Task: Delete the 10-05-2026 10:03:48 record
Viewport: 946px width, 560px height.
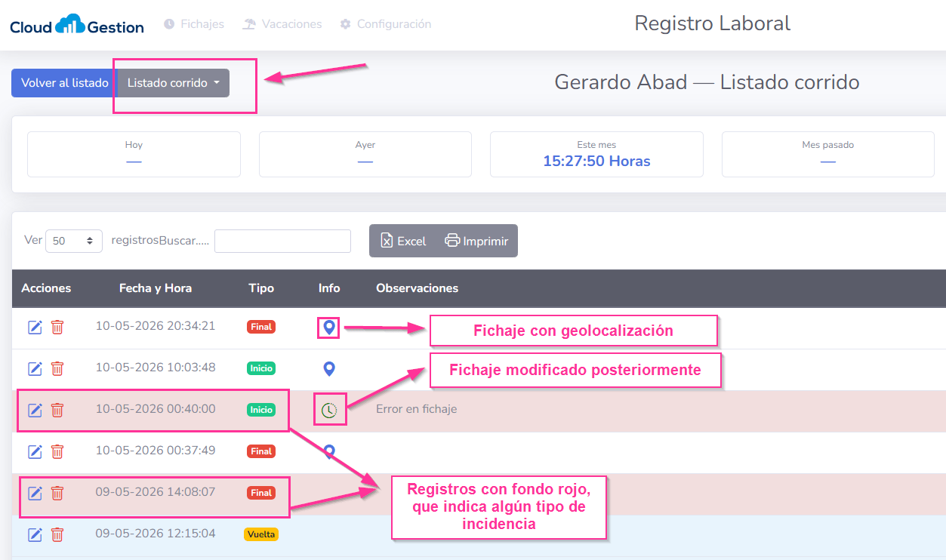Action: coord(57,368)
